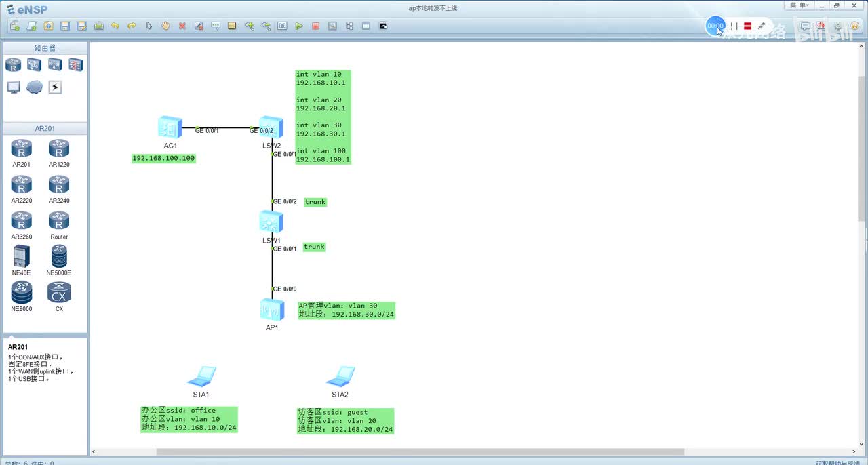
Task: Click the new sample topology icon
Action: click(31, 26)
